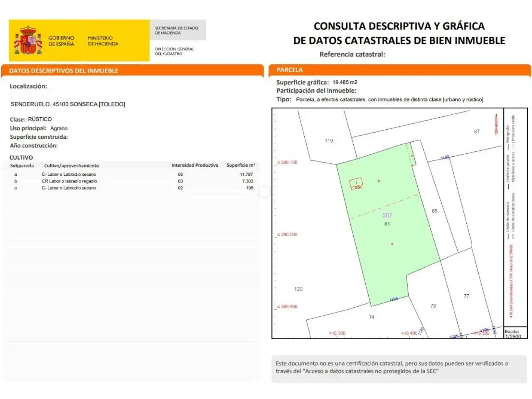Select crop text in subparcela c row

pyautogui.click(x=69, y=188)
